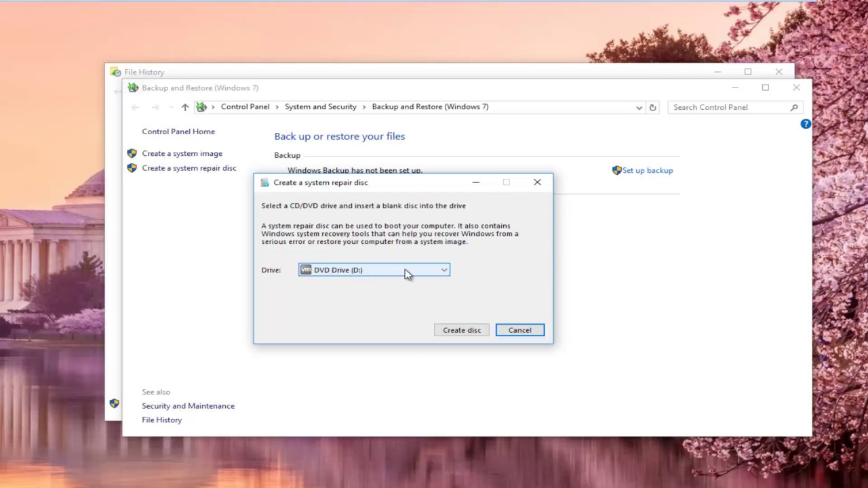Close the Backup and Restore window
This screenshot has width=868, height=488.
click(x=796, y=87)
